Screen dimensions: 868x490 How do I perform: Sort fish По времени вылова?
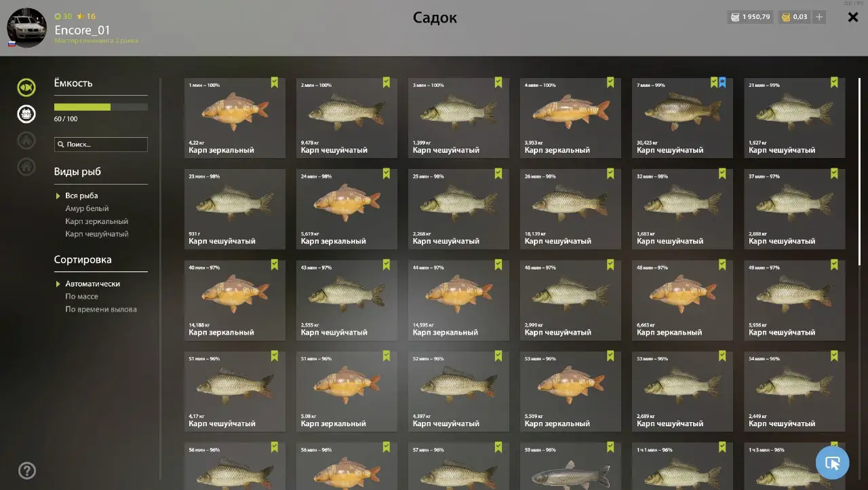(x=101, y=309)
